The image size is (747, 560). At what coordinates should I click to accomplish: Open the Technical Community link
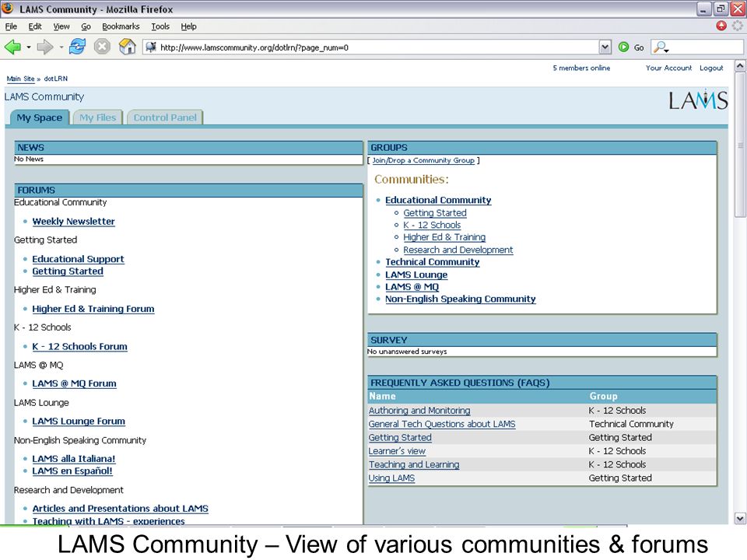tap(432, 262)
